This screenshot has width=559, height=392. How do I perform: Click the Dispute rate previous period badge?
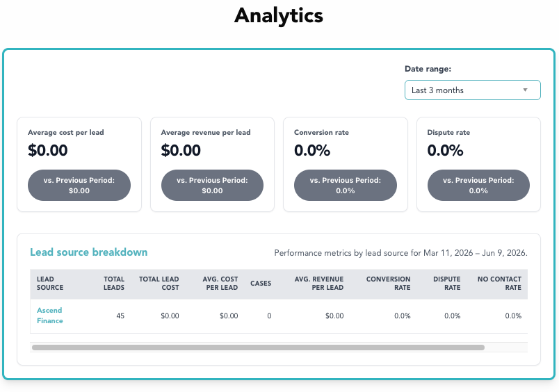(x=478, y=186)
